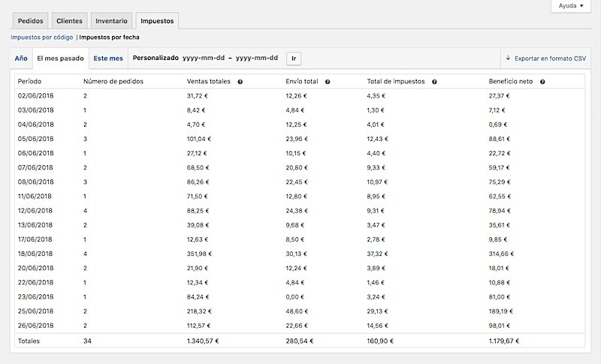Click the Personalizado range label
This screenshot has width=601, height=364.
156,59
